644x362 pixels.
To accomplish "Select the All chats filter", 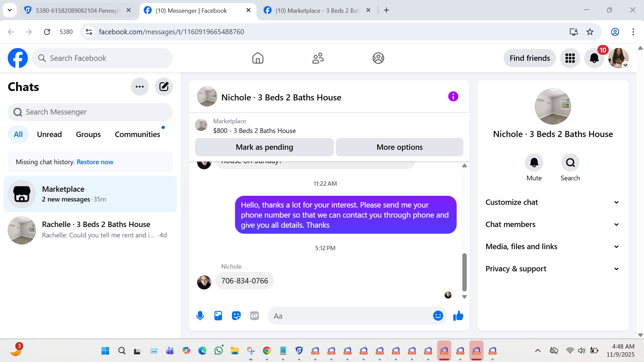I will tap(18, 134).
